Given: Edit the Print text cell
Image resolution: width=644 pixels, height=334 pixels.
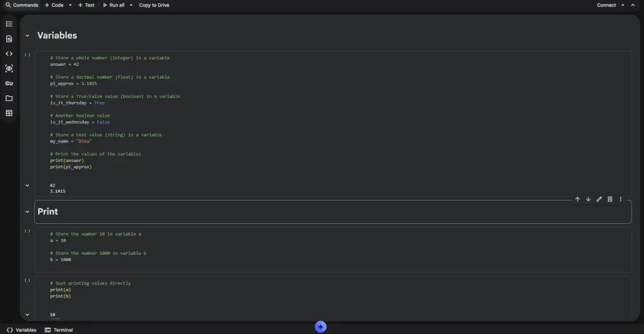Looking at the screenshot, I should (599, 199).
